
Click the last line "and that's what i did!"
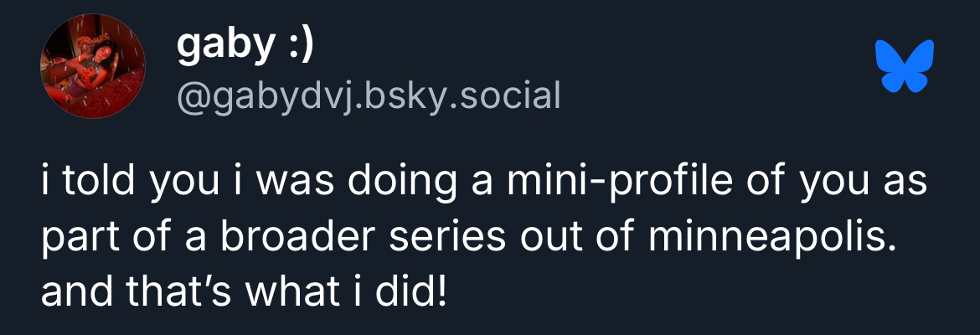pos(244,293)
